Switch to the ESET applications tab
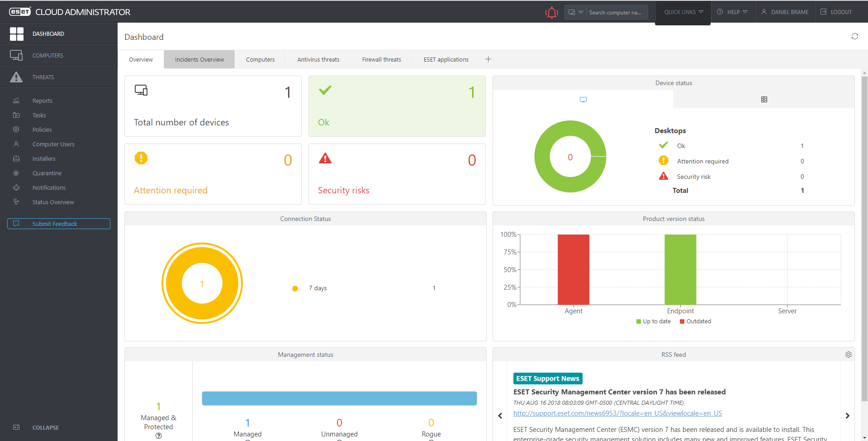Image resolution: width=868 pixels, height=441 pixels. pyautogui.click(x=446, y=59)
